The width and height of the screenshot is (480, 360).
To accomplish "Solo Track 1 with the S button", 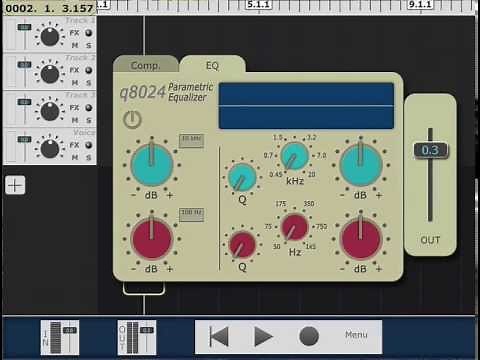I will (x=89, y=45).
